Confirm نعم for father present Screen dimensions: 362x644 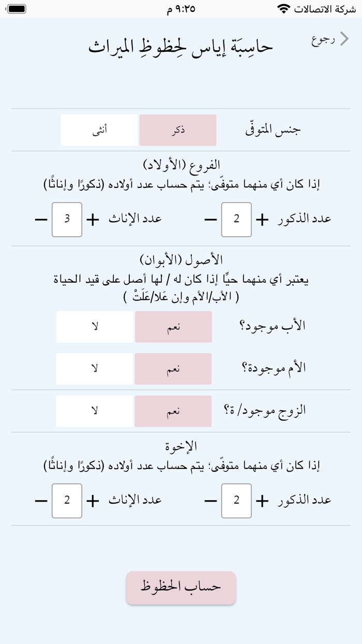point(173,327)
